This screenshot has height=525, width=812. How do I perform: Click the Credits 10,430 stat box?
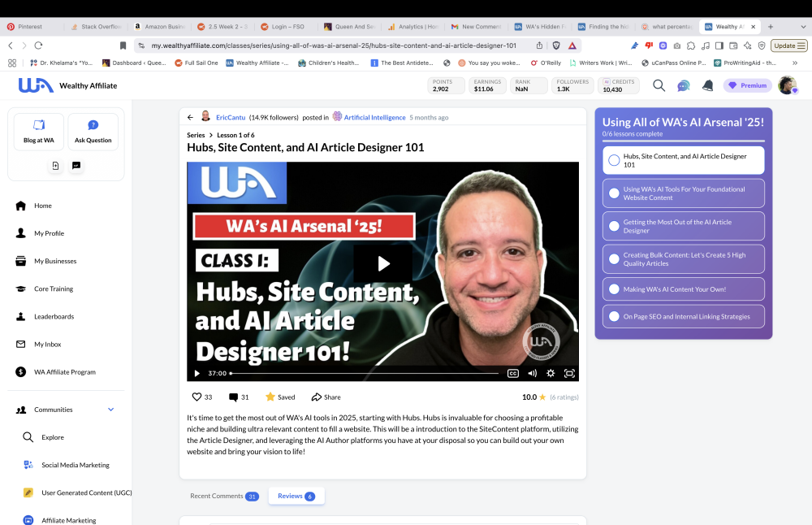point(618,85)
